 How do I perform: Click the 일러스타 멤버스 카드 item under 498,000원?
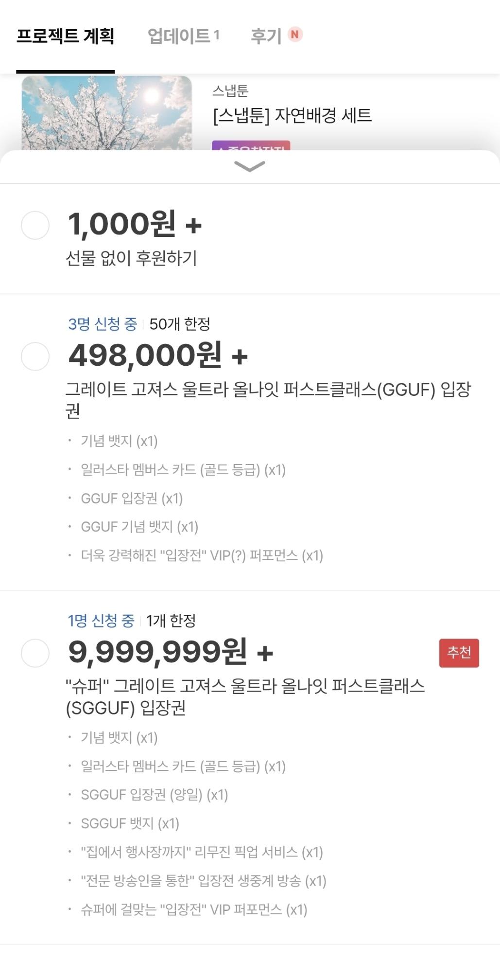[x=183, y=470]
